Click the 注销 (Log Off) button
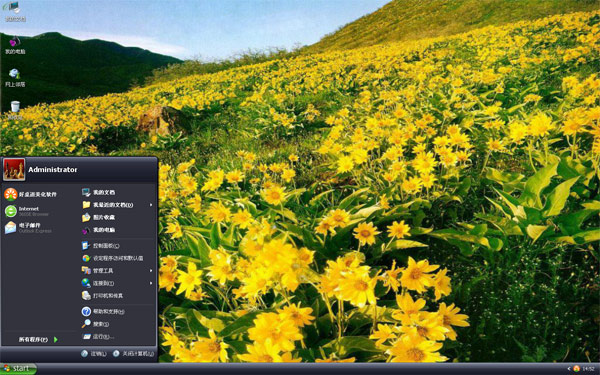The height and width of the screenshot is (375, 600). point(94,354)
